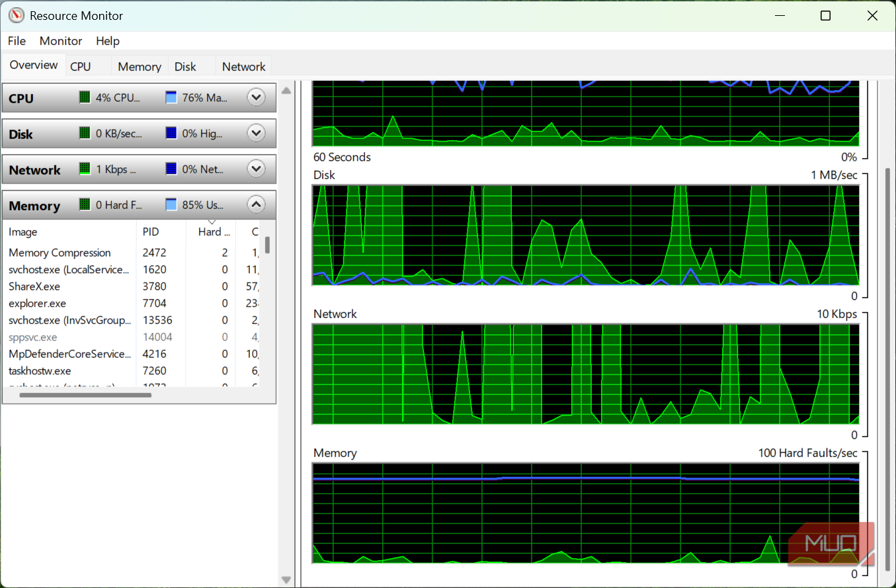Click the green Network Kbps indicator square
Image resolution: width=896 pixels, height=588 pixels.
85,169
